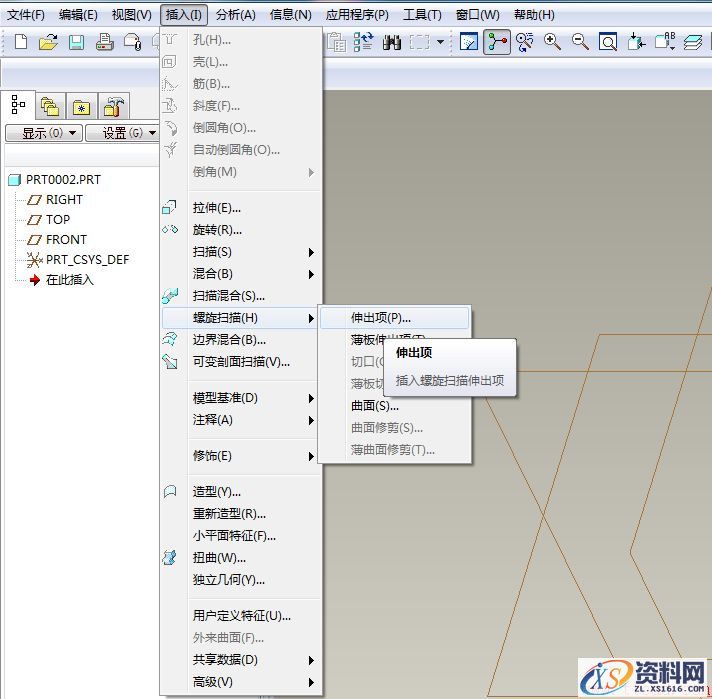Choose 造型(Y)... entry

(x=241, y=492)
